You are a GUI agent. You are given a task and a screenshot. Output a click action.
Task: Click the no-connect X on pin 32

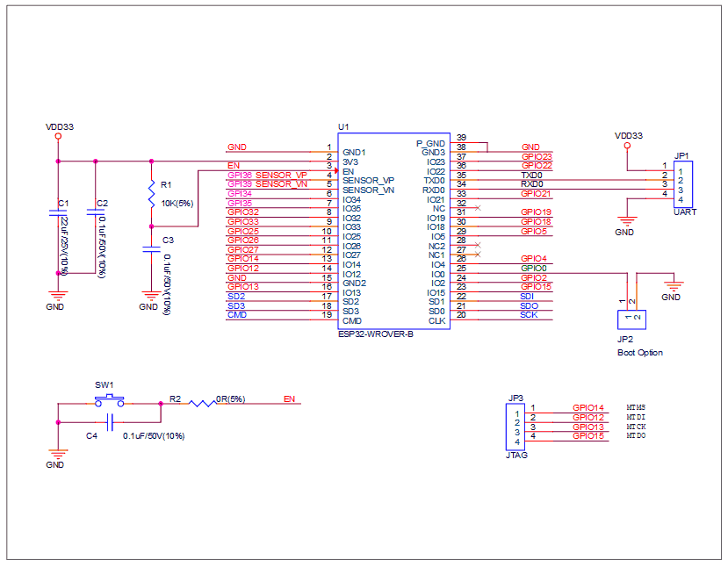[478, 208]
